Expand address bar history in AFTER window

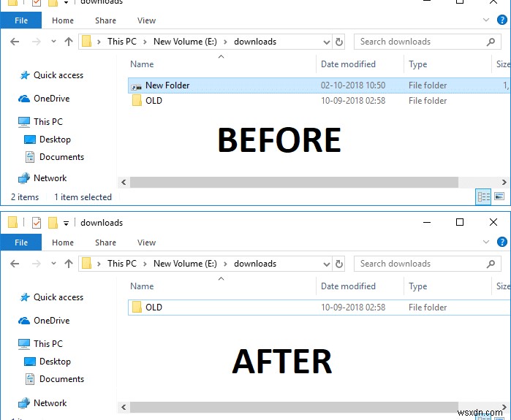pyautogui.click(x=326, y=264)
